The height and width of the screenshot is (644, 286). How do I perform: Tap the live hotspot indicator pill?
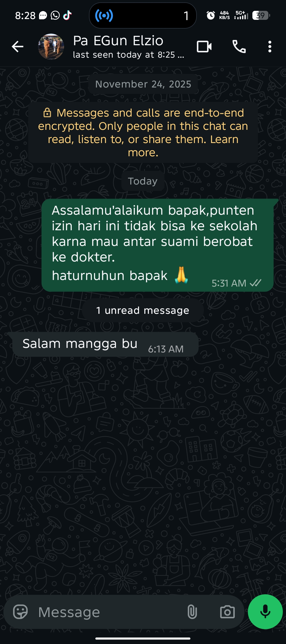click(143, 16)
